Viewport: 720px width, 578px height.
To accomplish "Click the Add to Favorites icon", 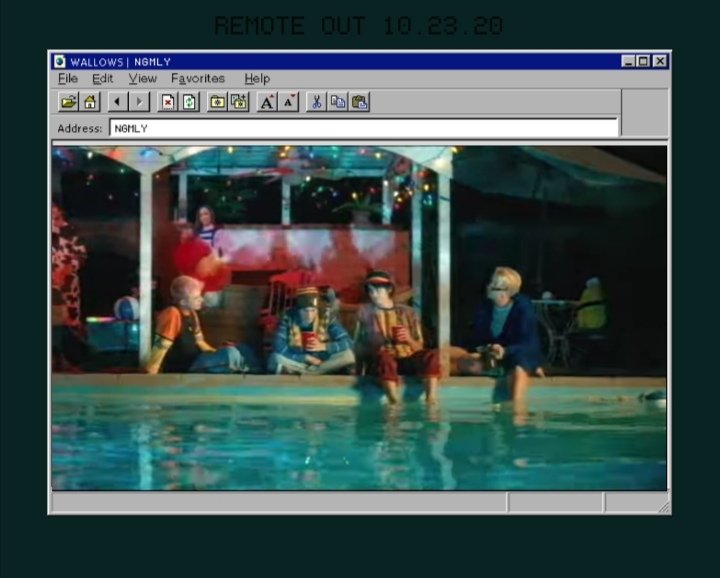I will [x=239, y=102].
